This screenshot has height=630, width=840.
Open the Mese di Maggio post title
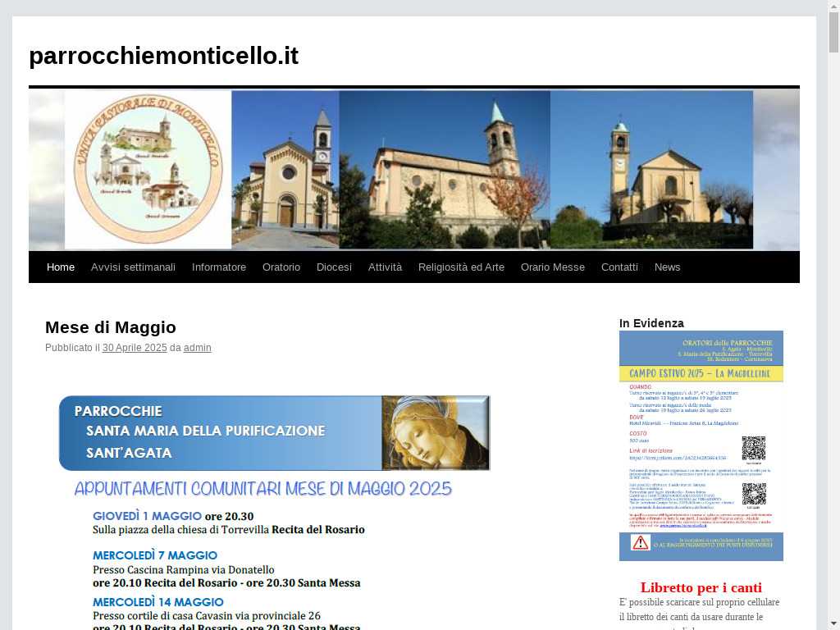[x=111, y=327]
